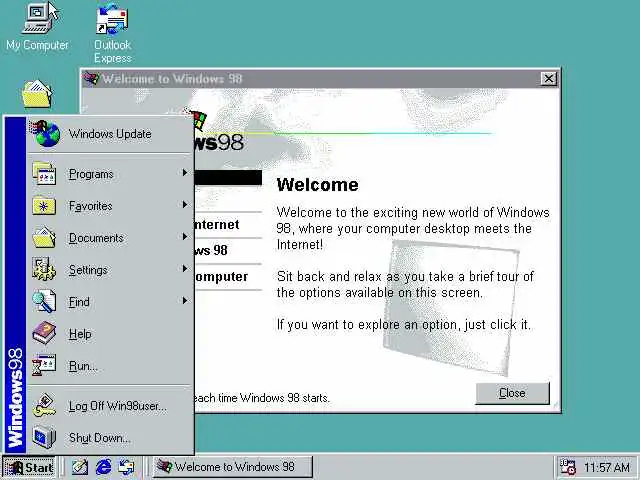The height and width of the screenshot is (480, 640).
Task: Click the Log Off key icon
Action: (44, 405)
